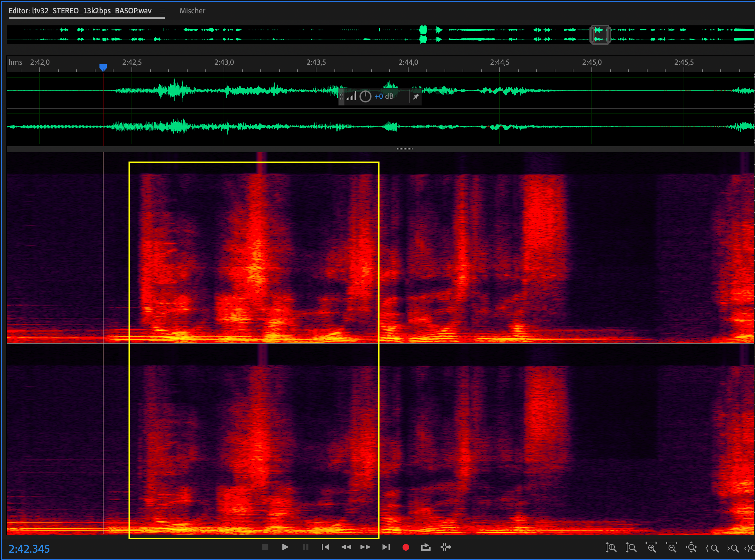Click the Rewind transport icon
755x560 pixels.
point(345,547)
